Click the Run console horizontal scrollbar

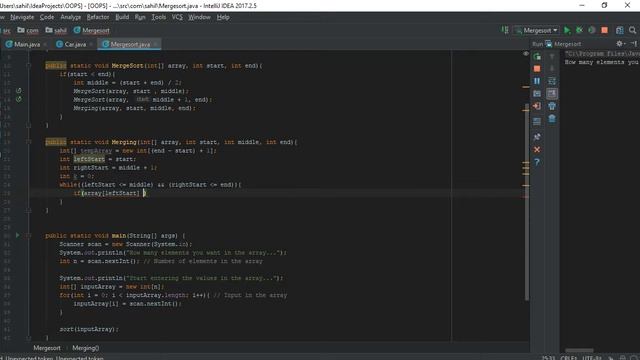(x=579, y=350)
